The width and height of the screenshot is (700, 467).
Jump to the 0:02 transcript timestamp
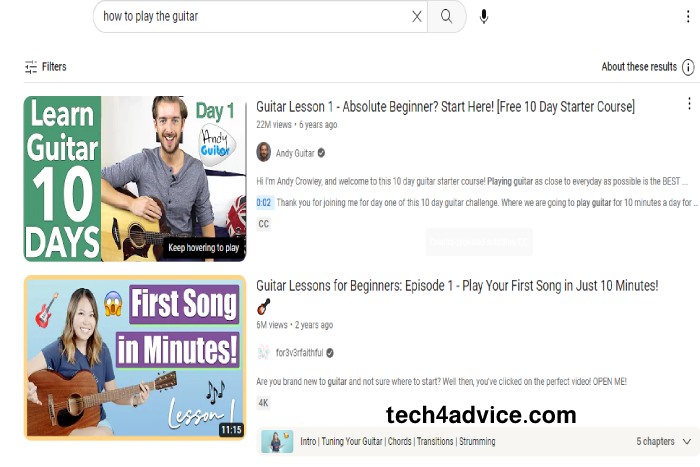coord(264,203)
